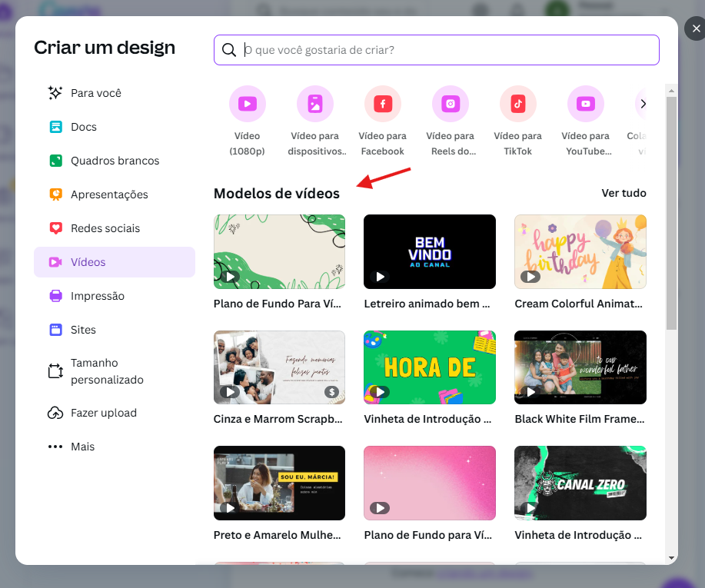Select the Vídeo para dispositivos icon
This screenshot has height=588, width=705.
point(315,104)
